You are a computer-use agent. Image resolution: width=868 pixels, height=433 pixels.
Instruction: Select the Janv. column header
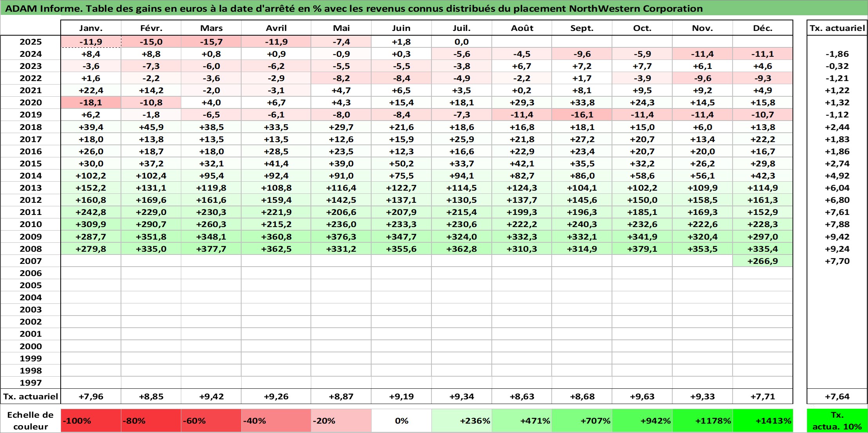[91, 28]
